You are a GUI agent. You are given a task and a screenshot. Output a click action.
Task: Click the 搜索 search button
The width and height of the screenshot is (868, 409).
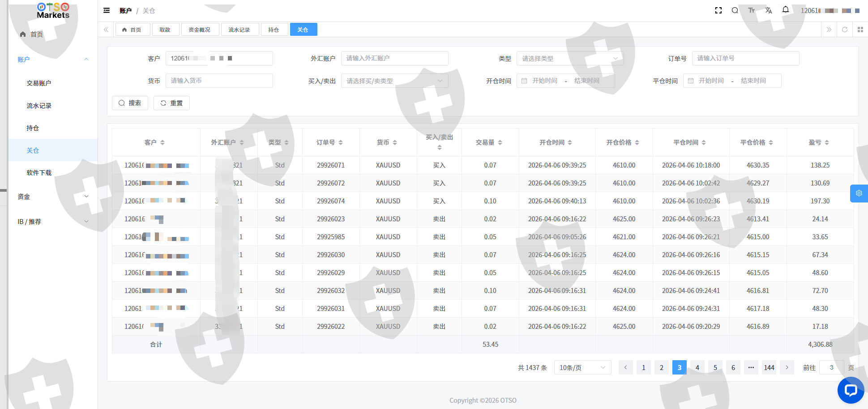click(130, 103)
